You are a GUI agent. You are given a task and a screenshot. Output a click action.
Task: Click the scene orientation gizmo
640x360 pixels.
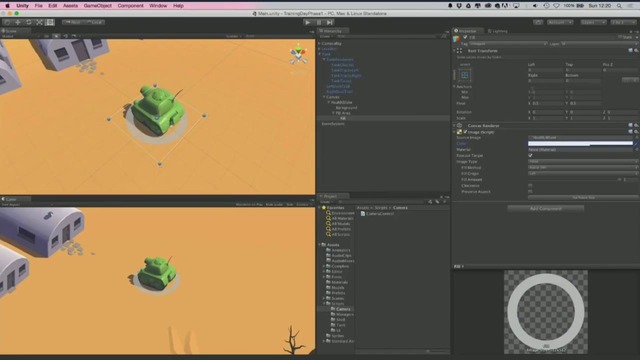[298, 55]
